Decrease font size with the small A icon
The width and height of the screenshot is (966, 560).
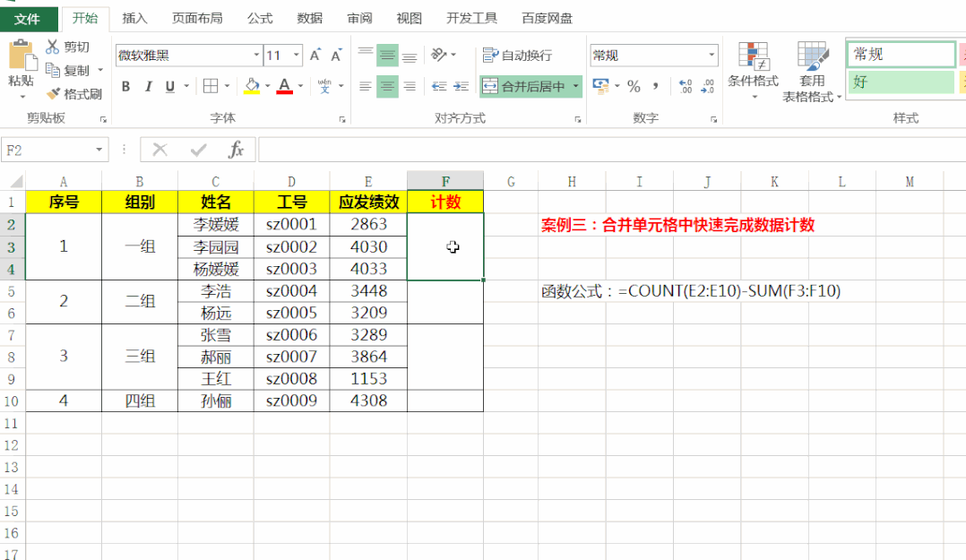coord(336,56)
